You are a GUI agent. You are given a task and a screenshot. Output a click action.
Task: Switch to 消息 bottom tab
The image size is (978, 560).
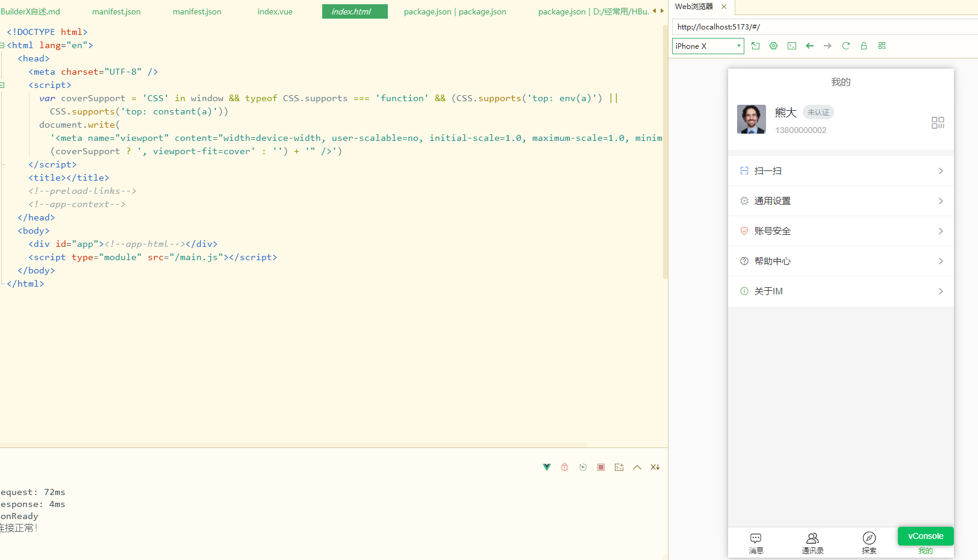756,543
